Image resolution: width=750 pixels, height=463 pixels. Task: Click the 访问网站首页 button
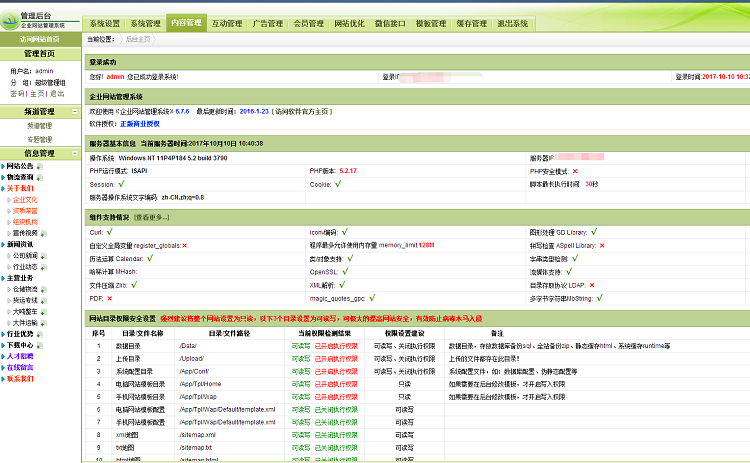pos(39,39)
